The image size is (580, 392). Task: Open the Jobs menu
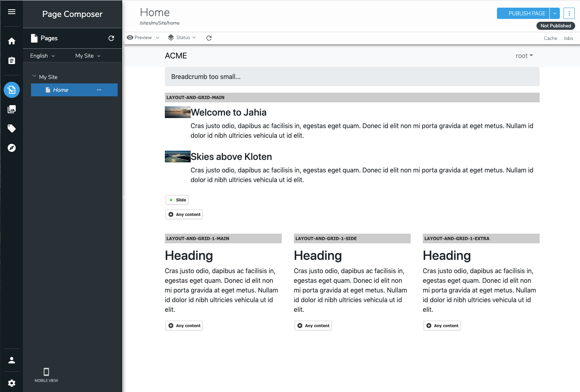tap(568, 38)
